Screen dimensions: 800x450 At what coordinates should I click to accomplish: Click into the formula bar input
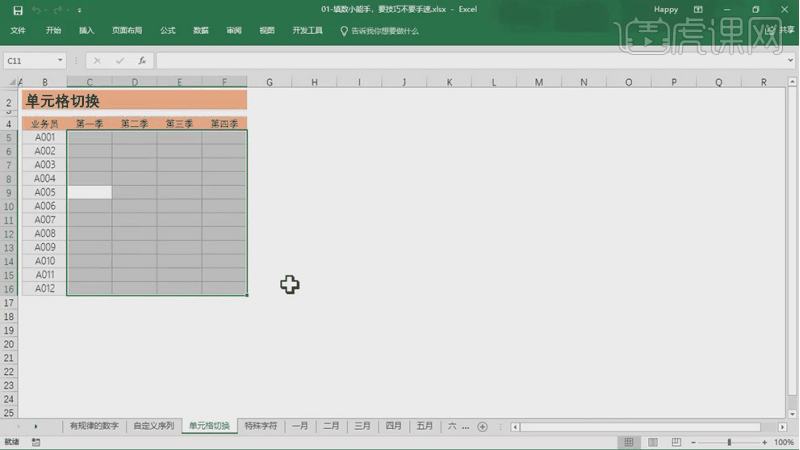tap(469, 61)
